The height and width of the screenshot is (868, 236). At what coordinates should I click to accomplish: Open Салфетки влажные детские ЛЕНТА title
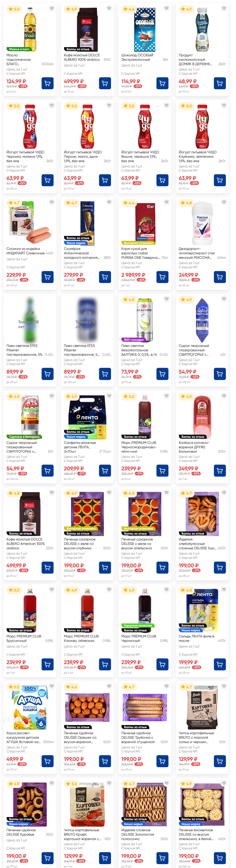80,447
